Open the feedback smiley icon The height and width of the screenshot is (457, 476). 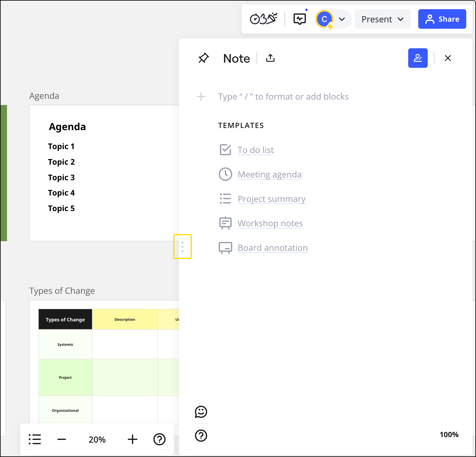[x=201, y=412]
